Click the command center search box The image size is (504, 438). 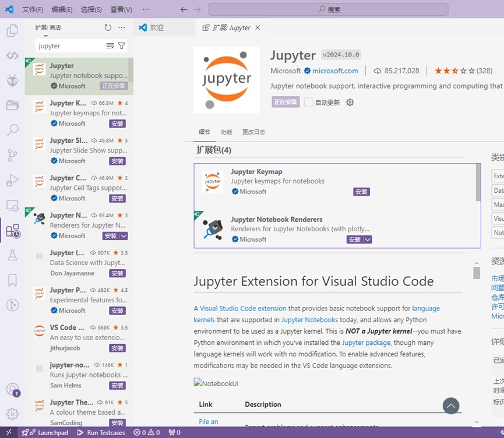tap(328, 10)
